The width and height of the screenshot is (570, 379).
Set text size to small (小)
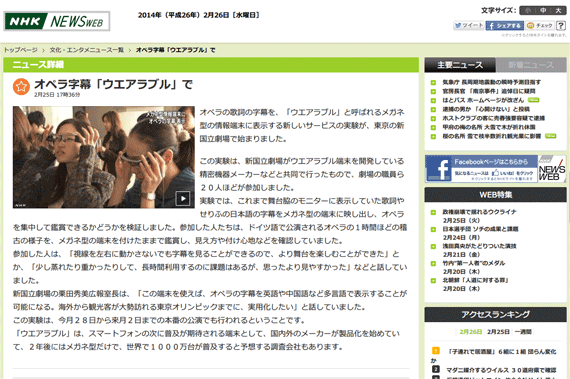527,10
